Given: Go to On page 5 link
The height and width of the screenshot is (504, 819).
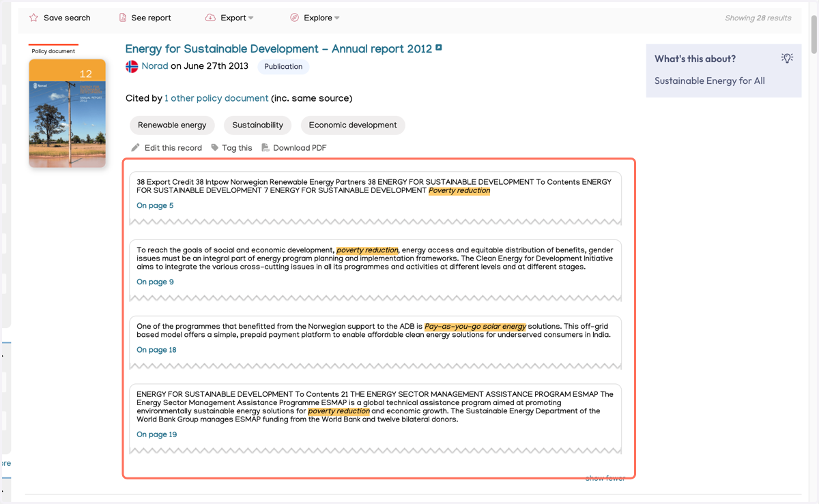Looking at the screenshot, I should click(155, 206).
